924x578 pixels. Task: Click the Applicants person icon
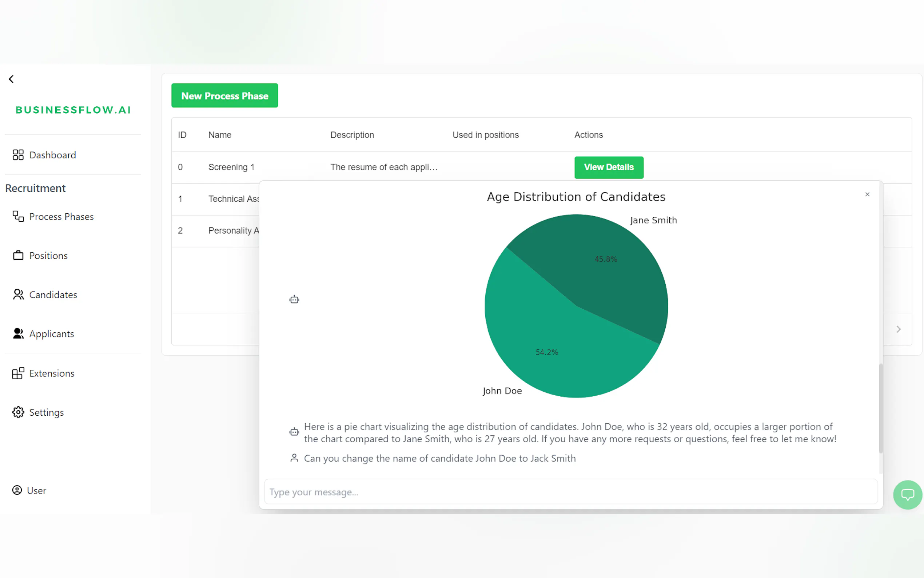click(18, 333)
